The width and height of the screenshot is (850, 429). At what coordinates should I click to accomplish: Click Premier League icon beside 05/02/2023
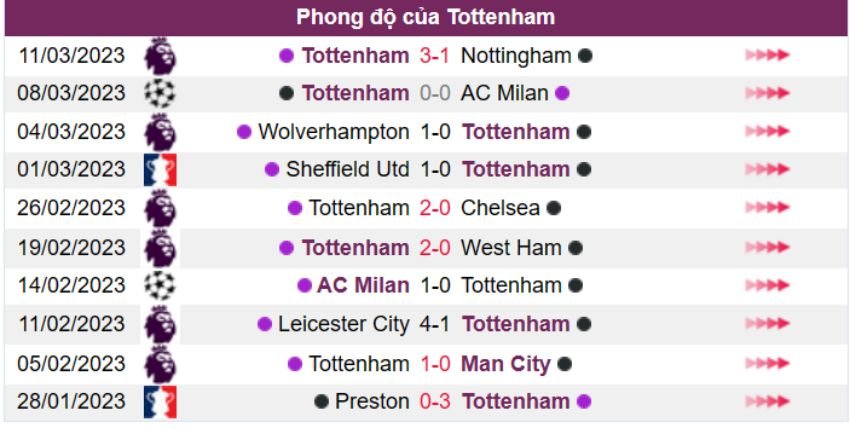[160, 363]
